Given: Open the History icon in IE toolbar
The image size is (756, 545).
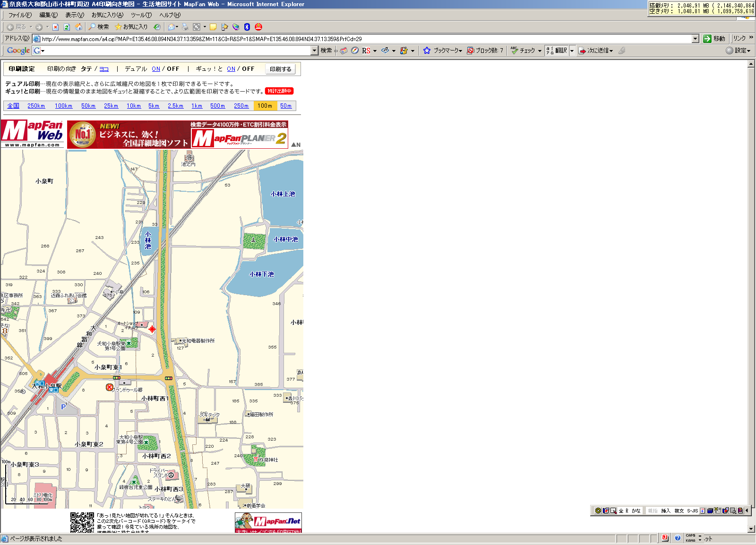Looking at the screenshot, I should [x=157, y=27].
